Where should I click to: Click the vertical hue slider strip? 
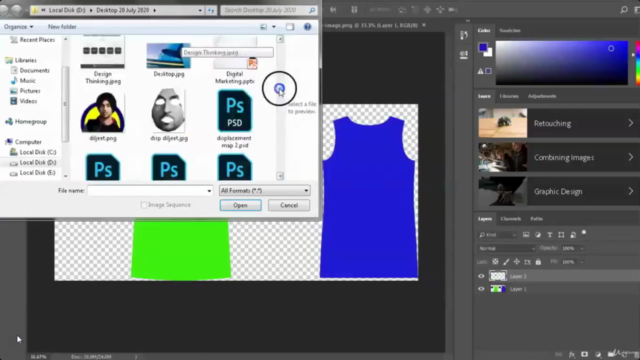pyautogui.click(x=638, y=62)
